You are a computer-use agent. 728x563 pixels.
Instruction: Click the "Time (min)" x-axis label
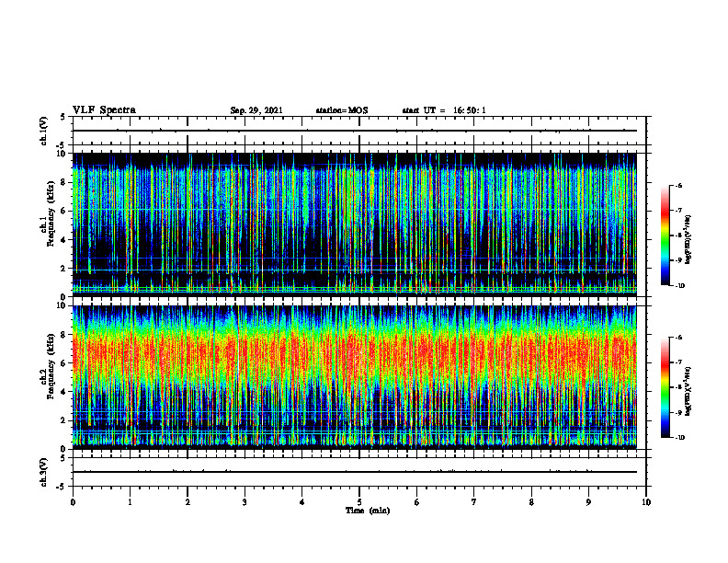(368, 511)
